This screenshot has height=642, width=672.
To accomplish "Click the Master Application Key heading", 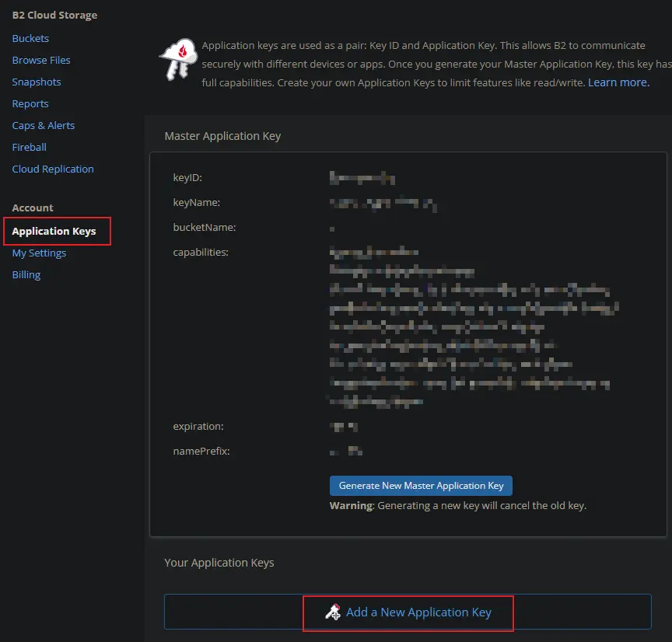I will click(222, 136).
